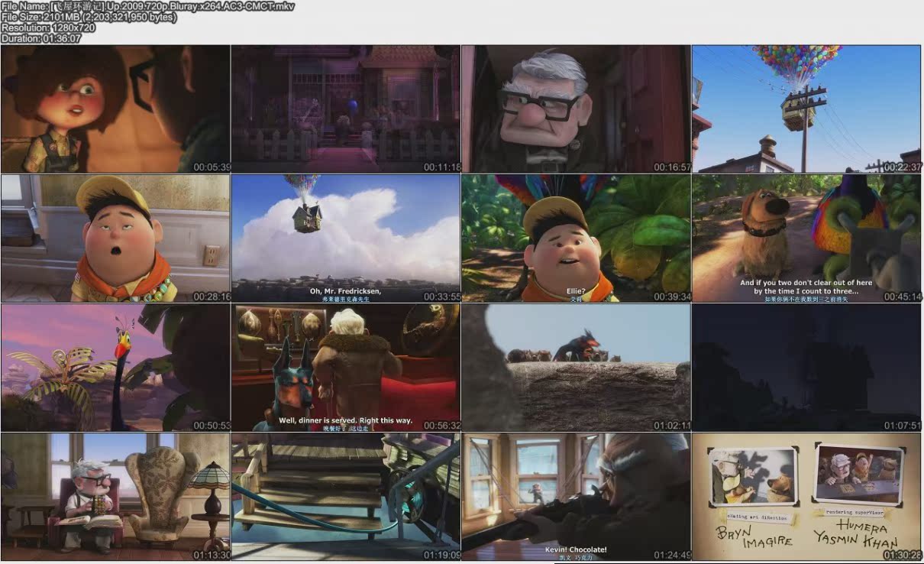Click the rifle-aiming frame at 01:24:49
The image size is (924, 564).
577,497
